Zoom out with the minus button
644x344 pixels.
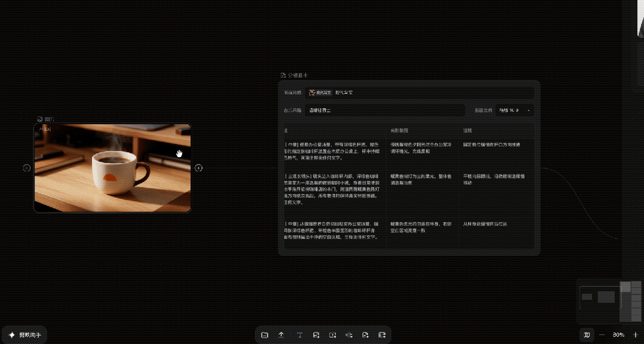point(602,335)
